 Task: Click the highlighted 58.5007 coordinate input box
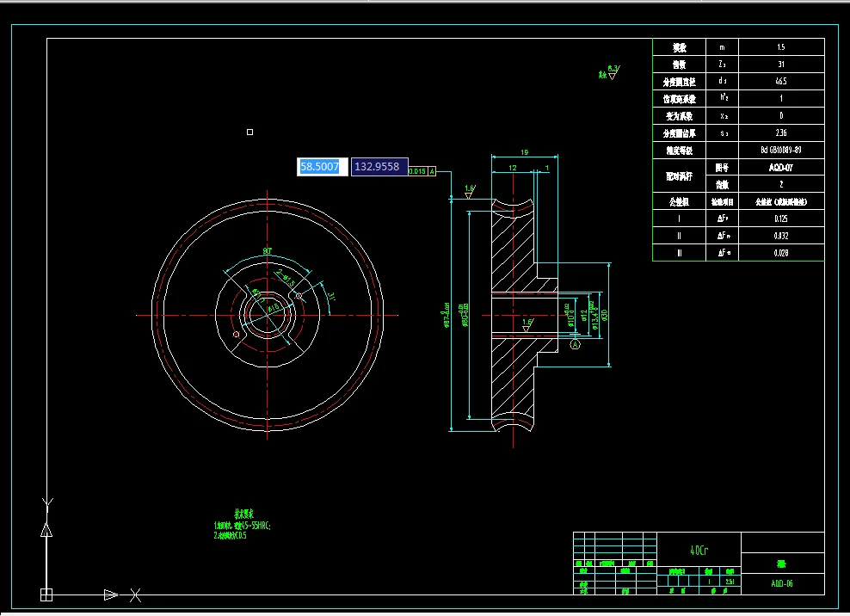tap(322, 166)
